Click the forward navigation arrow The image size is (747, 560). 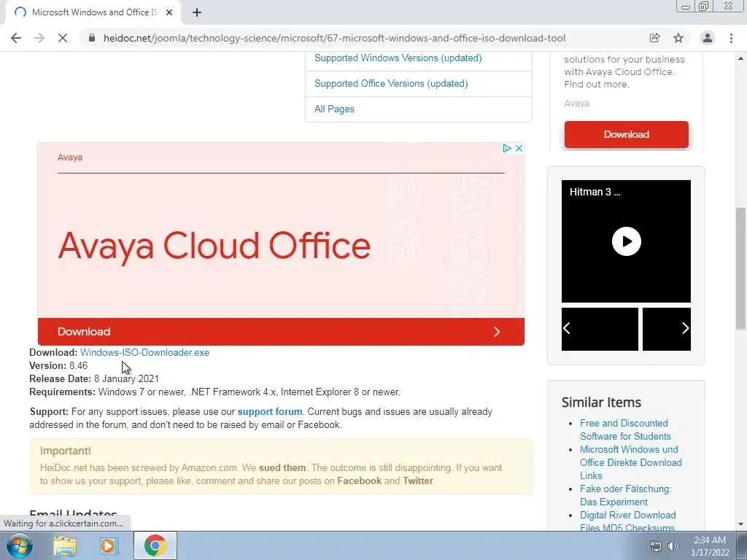(39, 38)
